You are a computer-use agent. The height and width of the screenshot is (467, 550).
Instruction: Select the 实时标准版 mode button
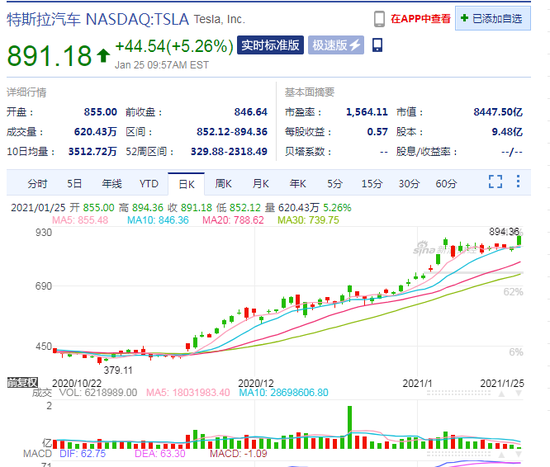pyautogui.click(x=270, y=45)
